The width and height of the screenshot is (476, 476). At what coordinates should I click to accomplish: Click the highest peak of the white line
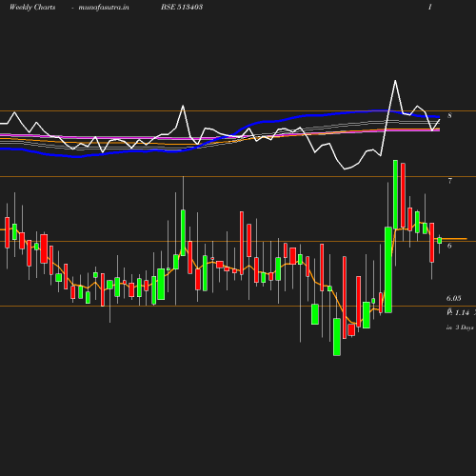click(x=395, y=81)
